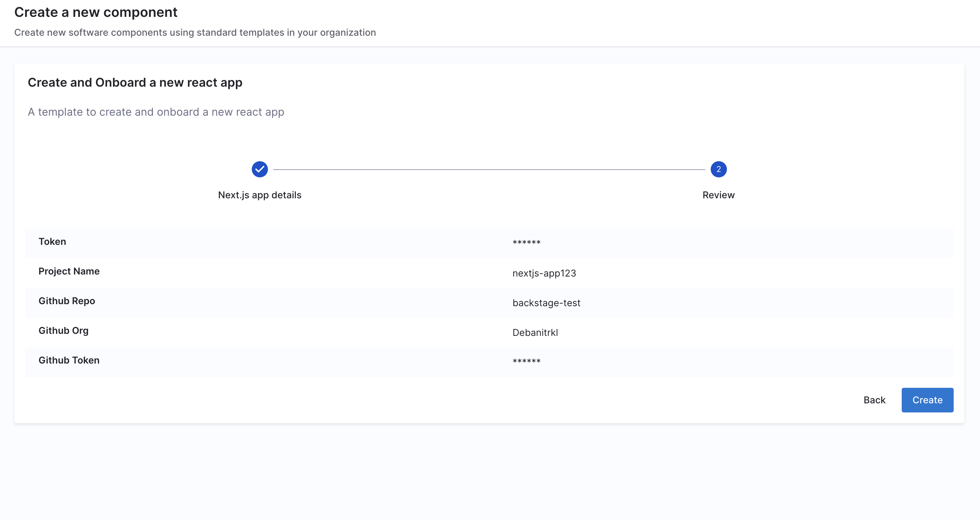Click the Github Token label

[x=69, y=360]
